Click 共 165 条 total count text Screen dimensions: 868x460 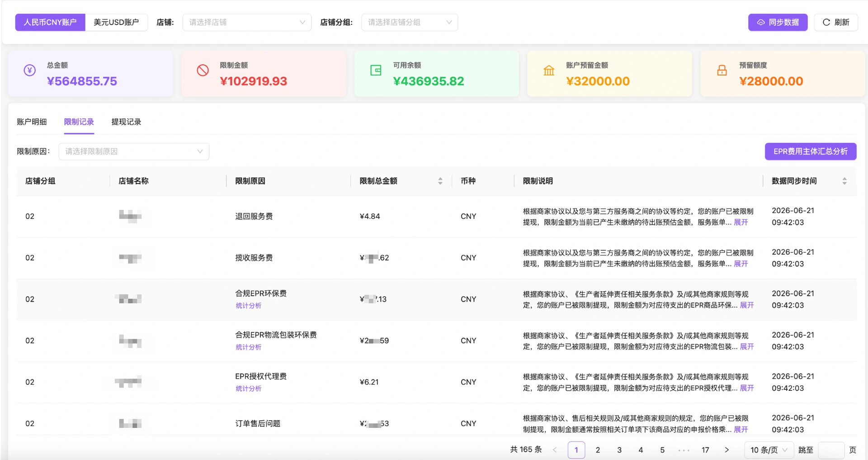pyautogui.click(x=526, y=450)
